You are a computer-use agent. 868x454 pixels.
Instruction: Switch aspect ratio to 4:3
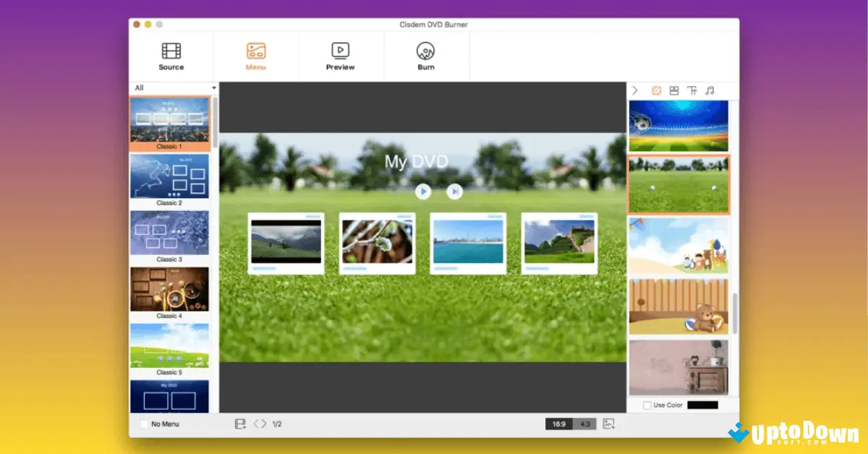tap(584, 424)
